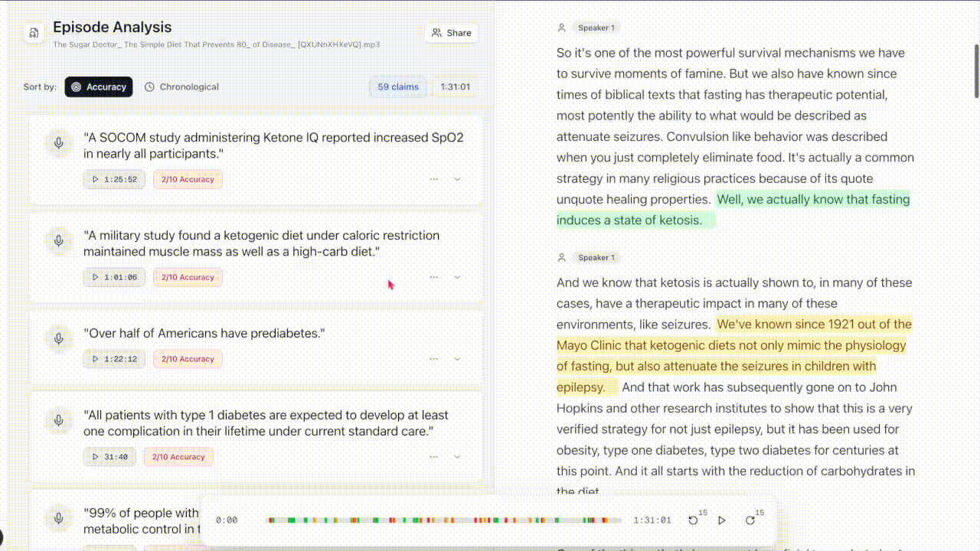The image size is (980, 551).
Task: Sort claims by Accuracy
Action: (99, 87)
